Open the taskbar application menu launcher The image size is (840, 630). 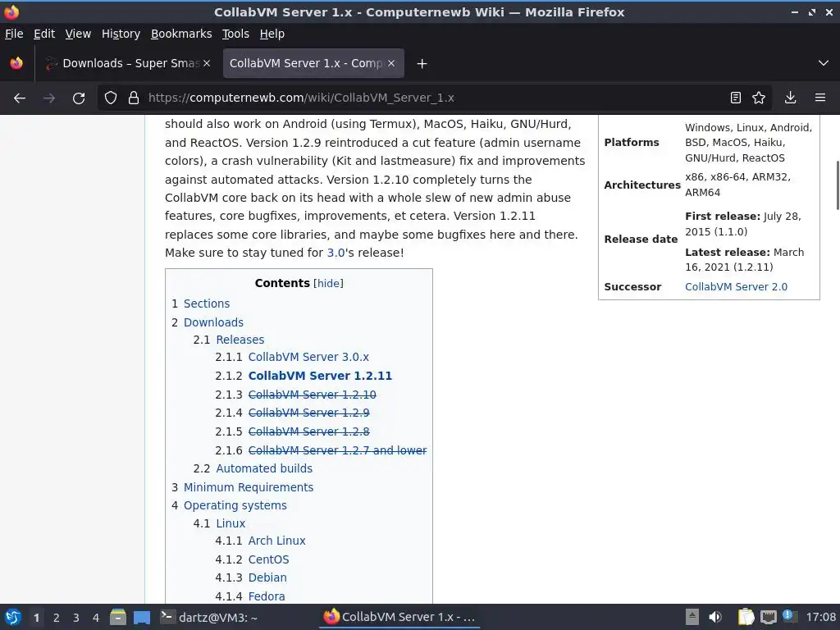tap(13, 617)
